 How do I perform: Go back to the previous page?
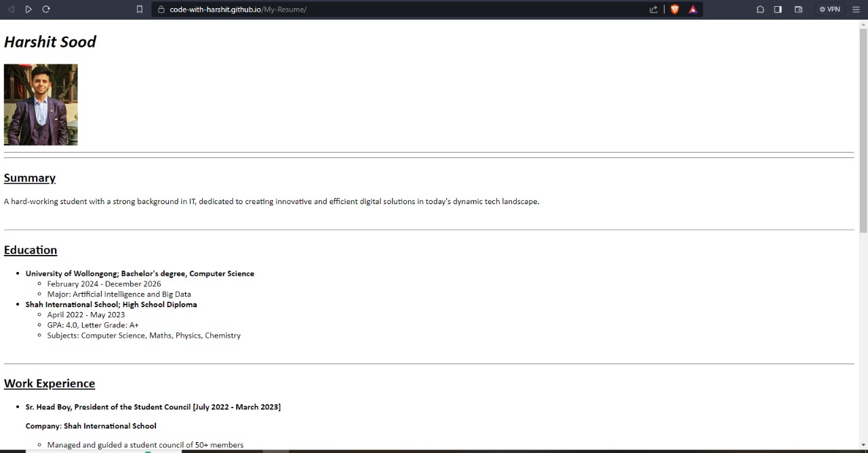(11, 9)
